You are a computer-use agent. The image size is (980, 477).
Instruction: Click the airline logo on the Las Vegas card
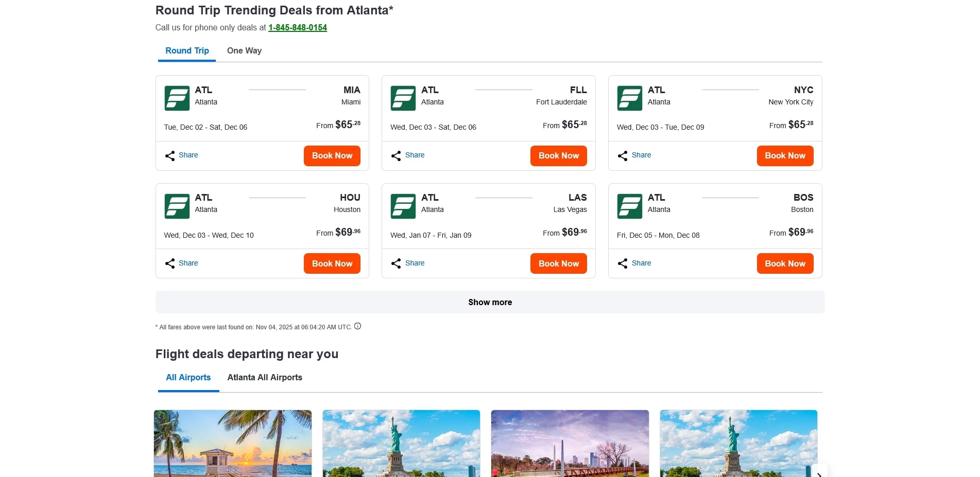pos(403,206)
